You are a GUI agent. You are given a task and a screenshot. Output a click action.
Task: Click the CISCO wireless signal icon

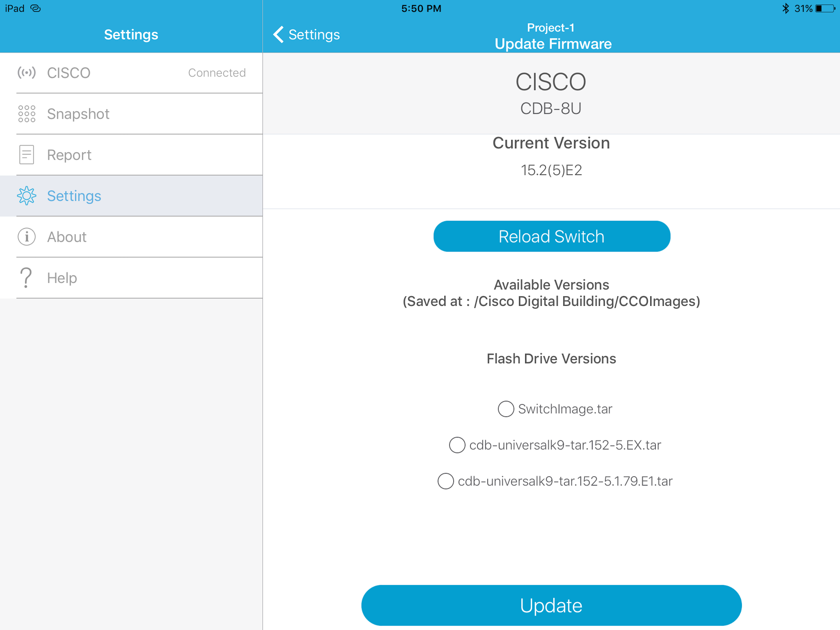coord(26,73)
